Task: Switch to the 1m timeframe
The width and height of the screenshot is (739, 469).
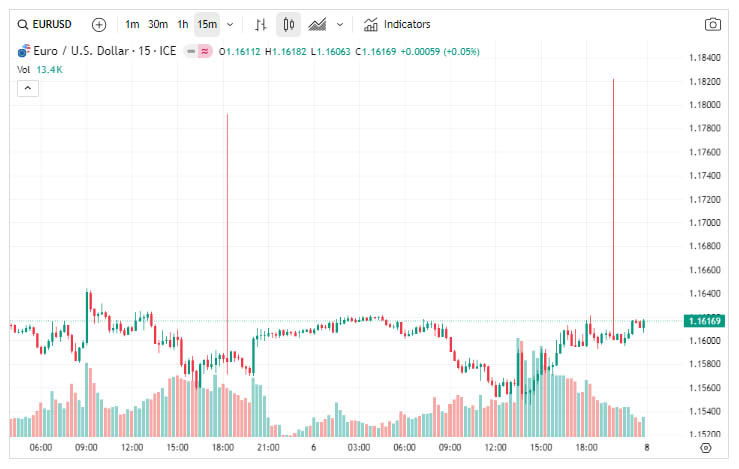Action: tap(132, 25)
